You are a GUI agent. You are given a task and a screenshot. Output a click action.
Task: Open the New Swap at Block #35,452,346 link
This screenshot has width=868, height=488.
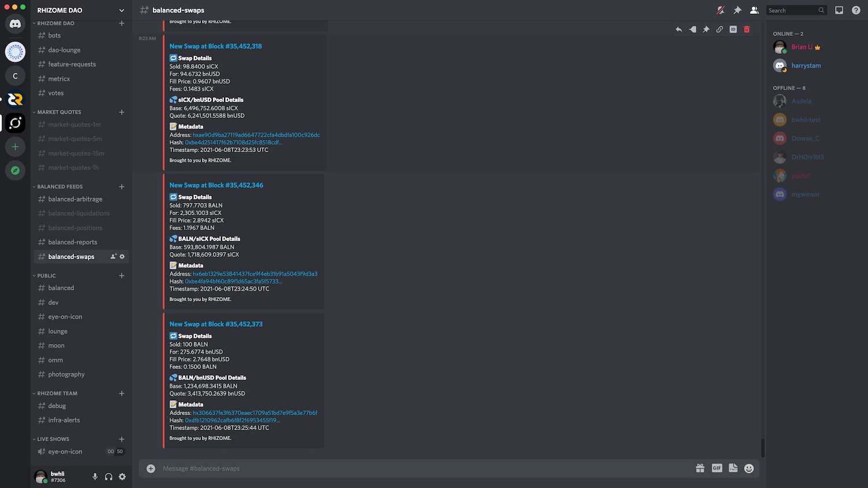click(216, 185)
